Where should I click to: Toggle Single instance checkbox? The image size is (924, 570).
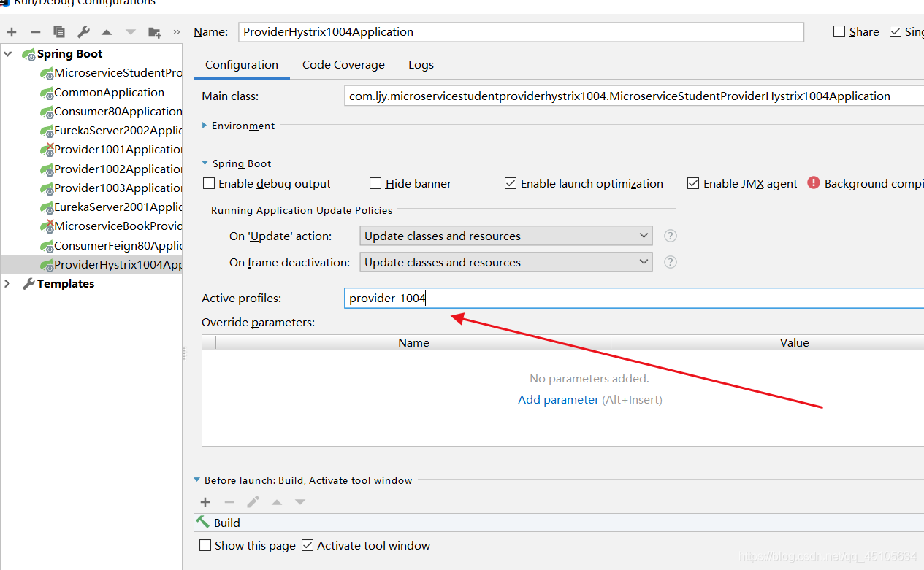click(896, 31)
